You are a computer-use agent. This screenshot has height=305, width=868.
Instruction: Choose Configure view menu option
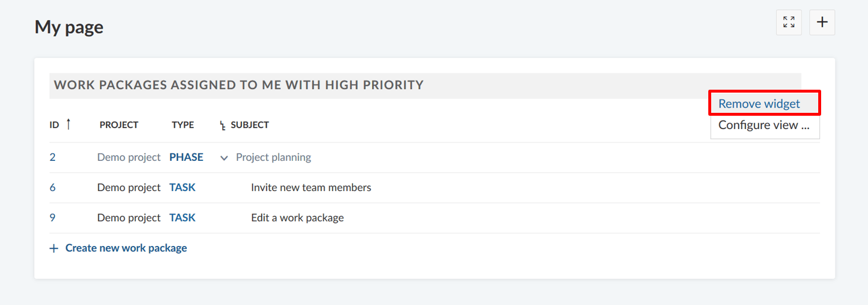pos(763,125)
